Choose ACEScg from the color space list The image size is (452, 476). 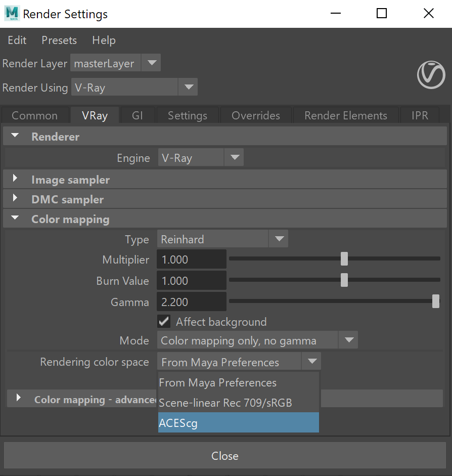(239, 422)
